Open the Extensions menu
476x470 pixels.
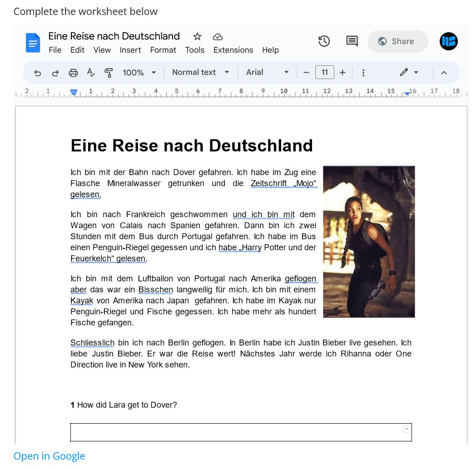233,50
